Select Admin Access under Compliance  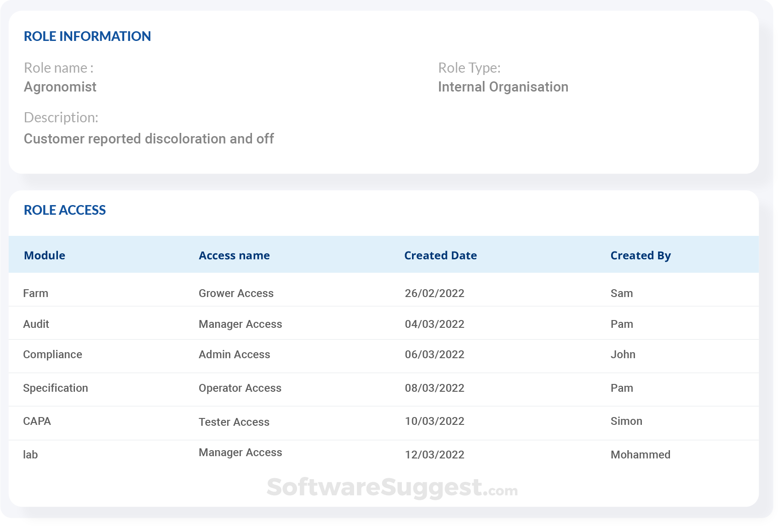coord(234,355)
